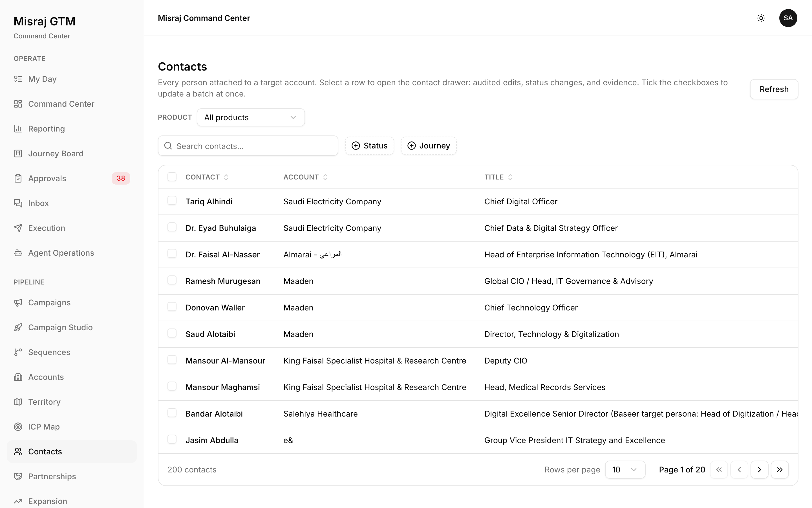812x508 pixels.
Task: Click the Command Center grid icon
Action: tap(18, 104)
